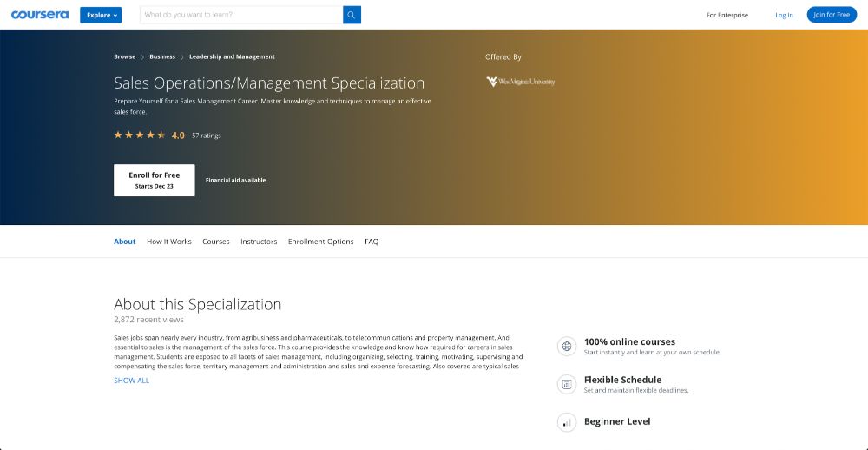The height and width of the screenshot is (450, 868).
Task: Click the Beginner Level heading
Action: [x=617, y=421]
